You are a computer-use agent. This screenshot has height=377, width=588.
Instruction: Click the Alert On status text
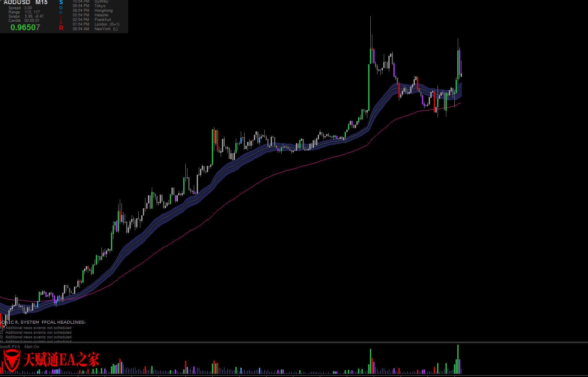pyautogui.click(x=32, y=347)
